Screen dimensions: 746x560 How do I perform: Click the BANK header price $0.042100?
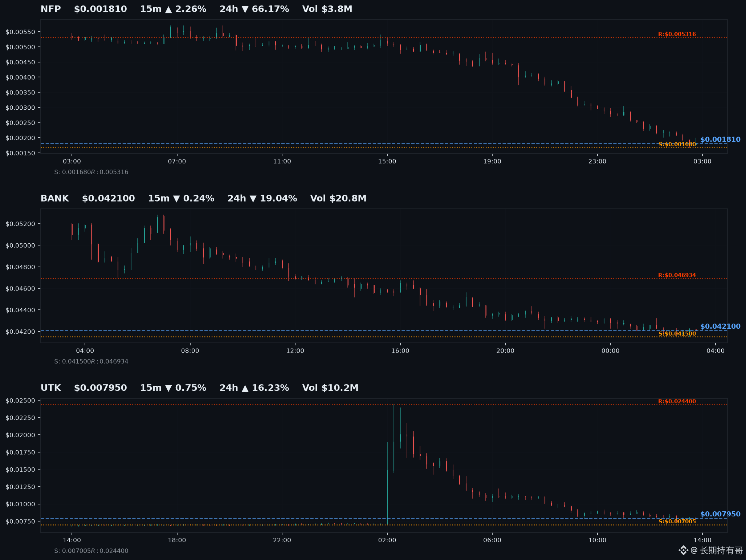coord(108,198)
